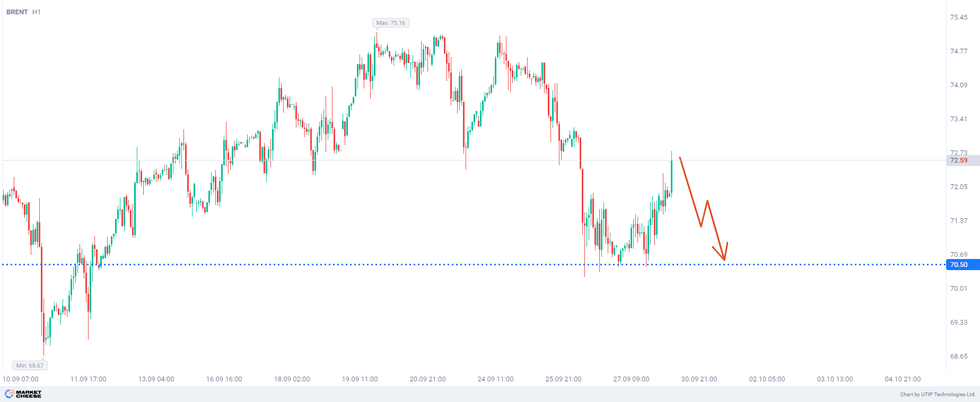Viewport: 980px width, 402px height.
Task: Click the 70.01 price axis label
Action: pos(958,289)
